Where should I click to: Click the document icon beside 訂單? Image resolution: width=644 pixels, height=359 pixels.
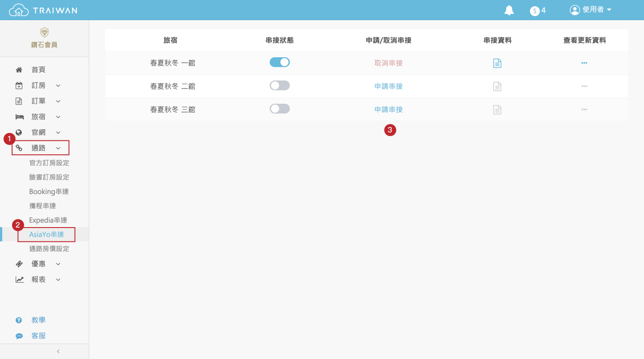coord(19,101)
